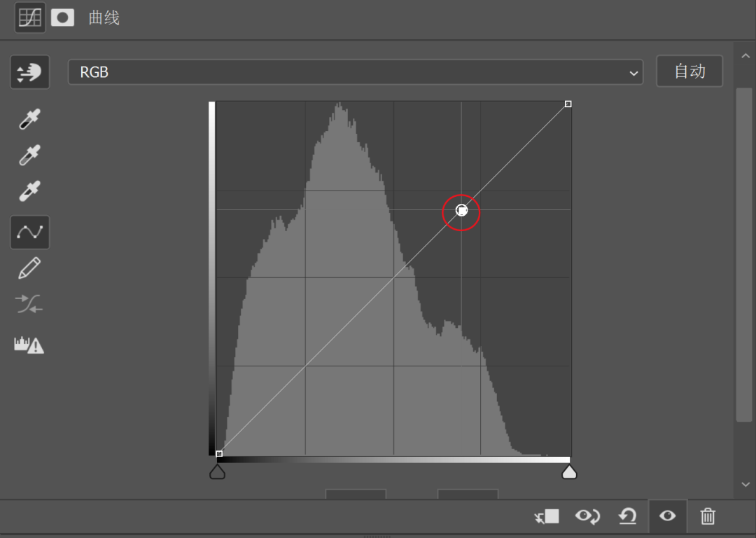The height and width of the screenshot is (538, 756).
Task: Pick the gray point eyedropper
Action: (x=29, y=155)
